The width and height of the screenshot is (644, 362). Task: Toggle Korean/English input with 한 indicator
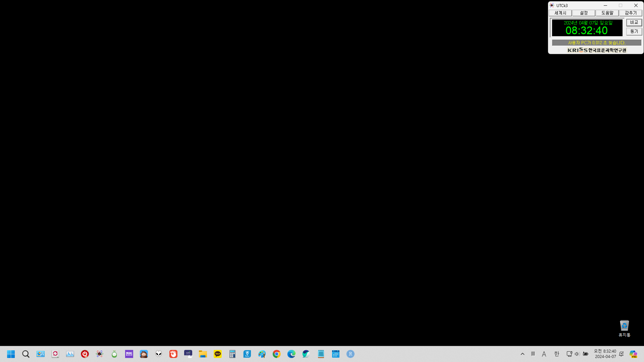pos(557,354)
